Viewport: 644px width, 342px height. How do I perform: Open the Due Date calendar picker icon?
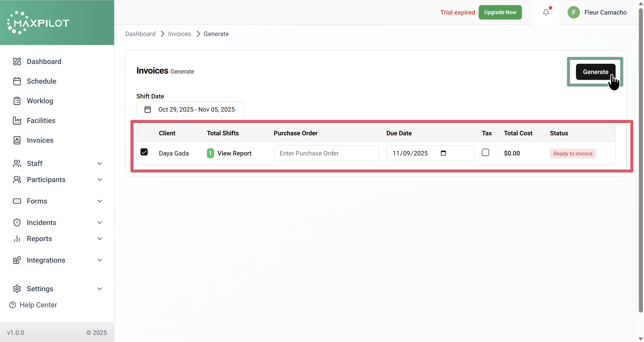click(x=443, y=153)
